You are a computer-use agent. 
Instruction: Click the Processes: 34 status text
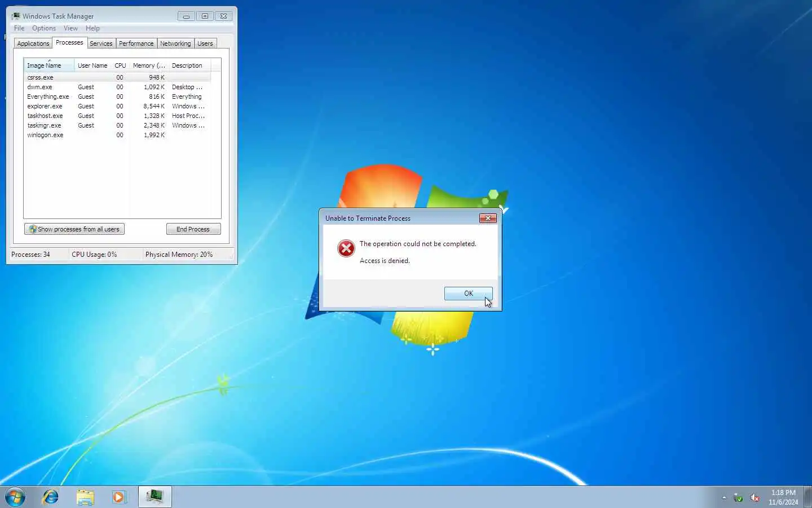pos(30,255)
